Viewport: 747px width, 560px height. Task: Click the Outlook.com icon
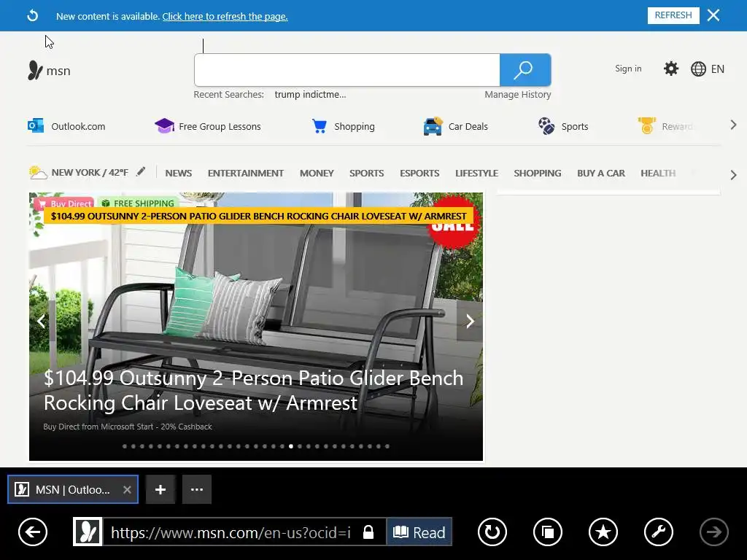(36, 125)
